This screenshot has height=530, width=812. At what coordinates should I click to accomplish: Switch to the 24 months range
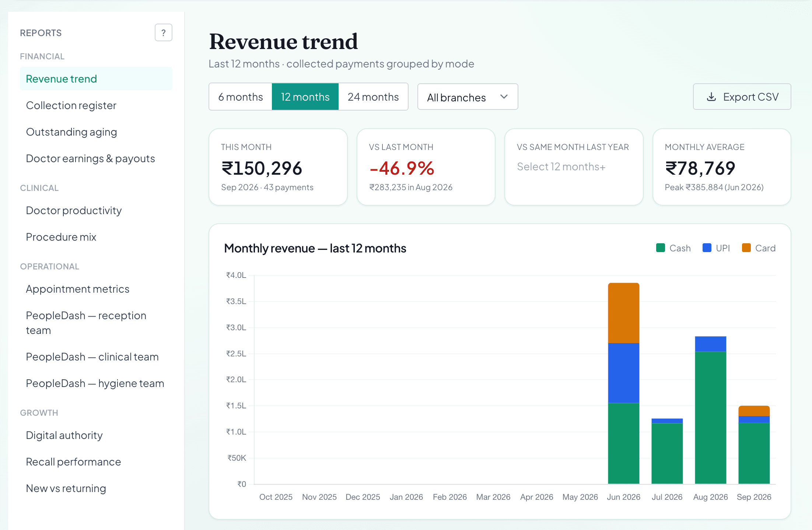[x=373, y=97]
